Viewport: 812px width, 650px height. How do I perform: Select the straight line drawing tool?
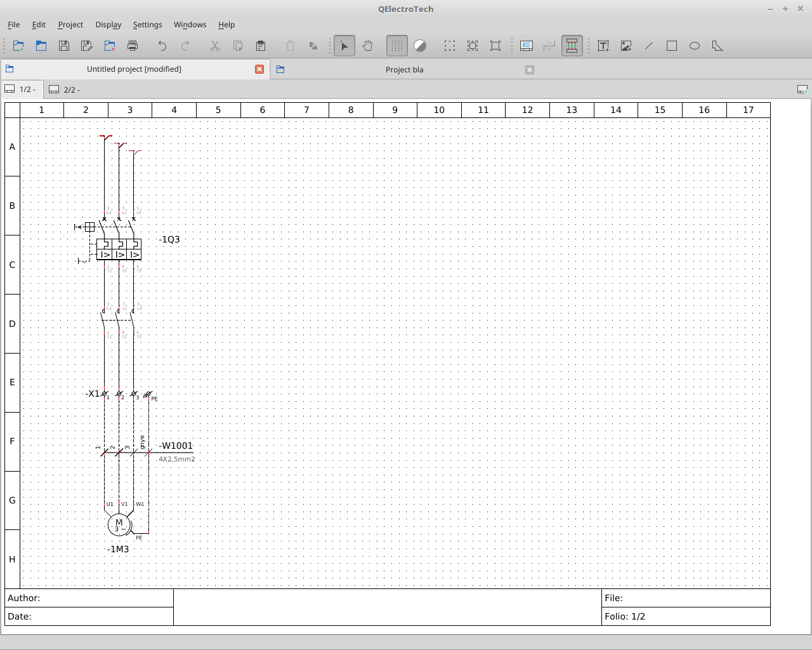pyautogui.click(x=649, y=46)
